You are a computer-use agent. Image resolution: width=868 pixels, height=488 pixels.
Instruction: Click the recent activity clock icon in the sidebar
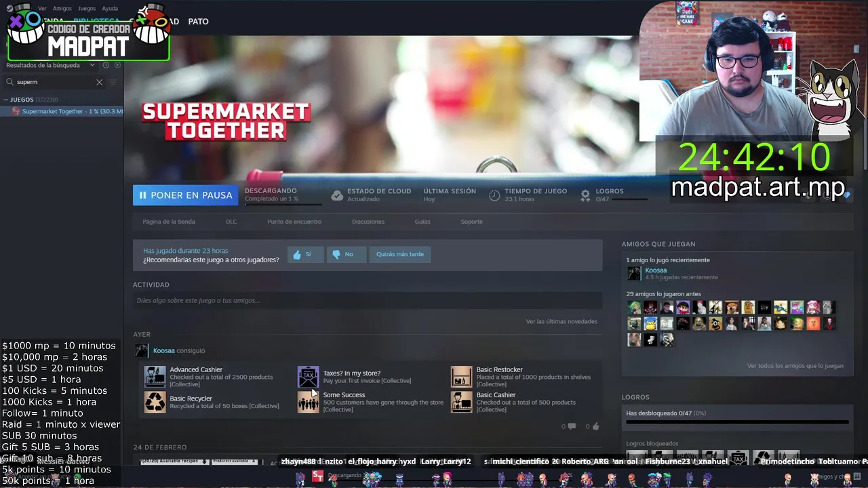tap(106, 65)
